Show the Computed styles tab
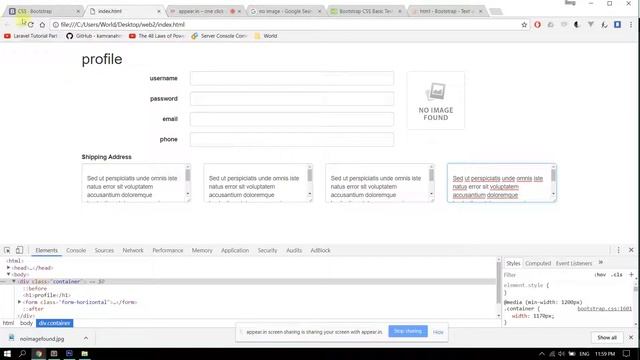 (x=538, y=263)
